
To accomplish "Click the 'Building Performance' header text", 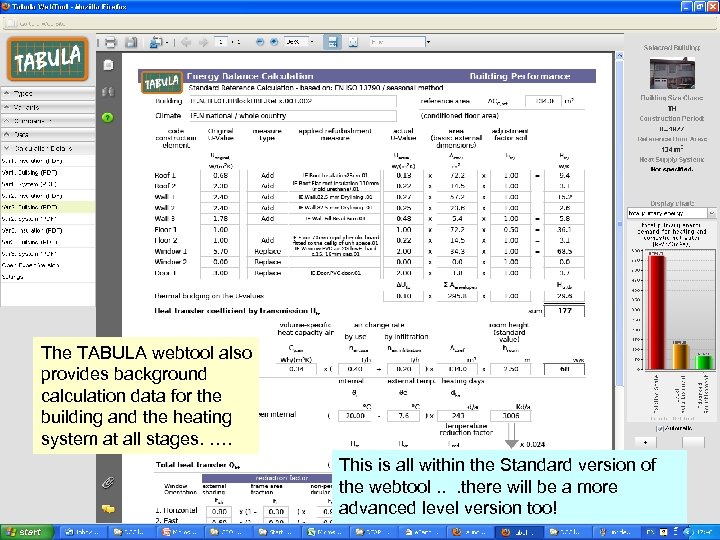I will coord(520,76).
